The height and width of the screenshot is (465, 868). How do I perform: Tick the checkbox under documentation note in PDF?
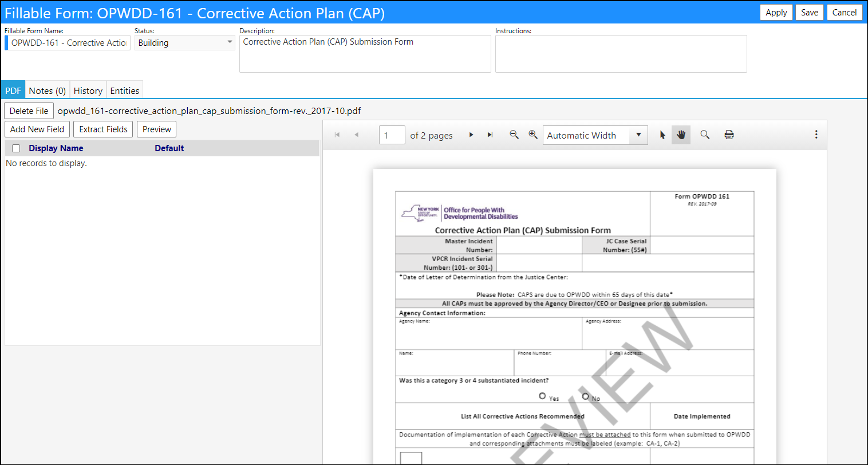(411, 458)
